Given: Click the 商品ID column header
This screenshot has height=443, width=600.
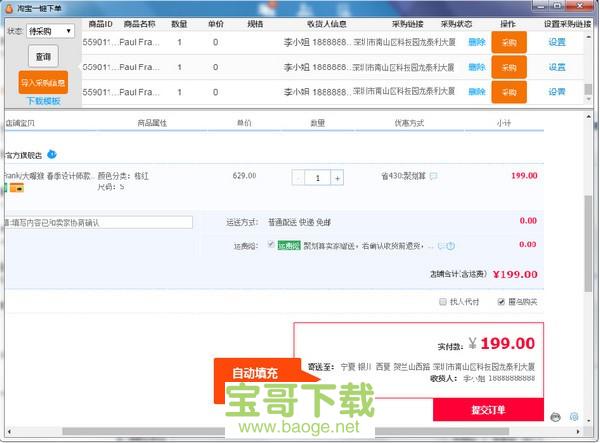Looking at the screenshot, I should click(x=100, y=24).
